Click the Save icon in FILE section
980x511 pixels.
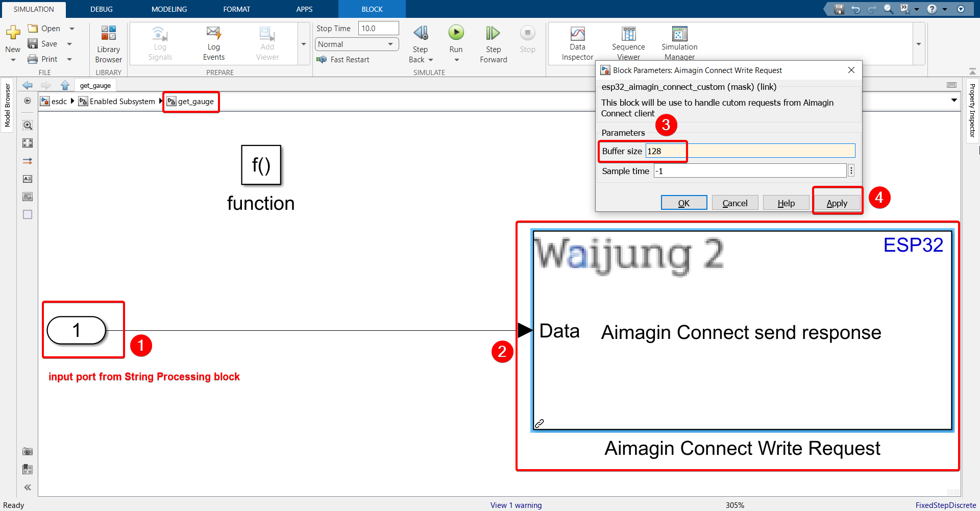[33, 44]
